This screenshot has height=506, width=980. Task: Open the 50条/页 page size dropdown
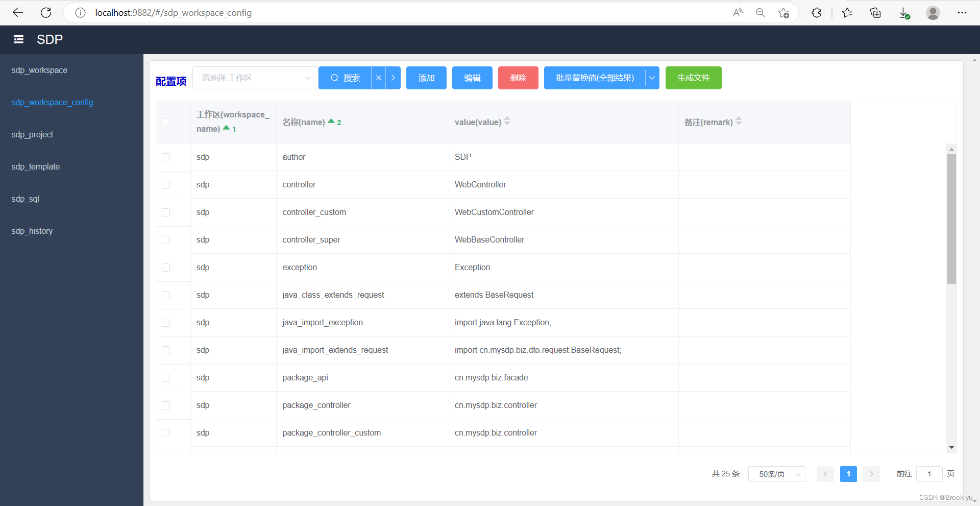(776, 474)
